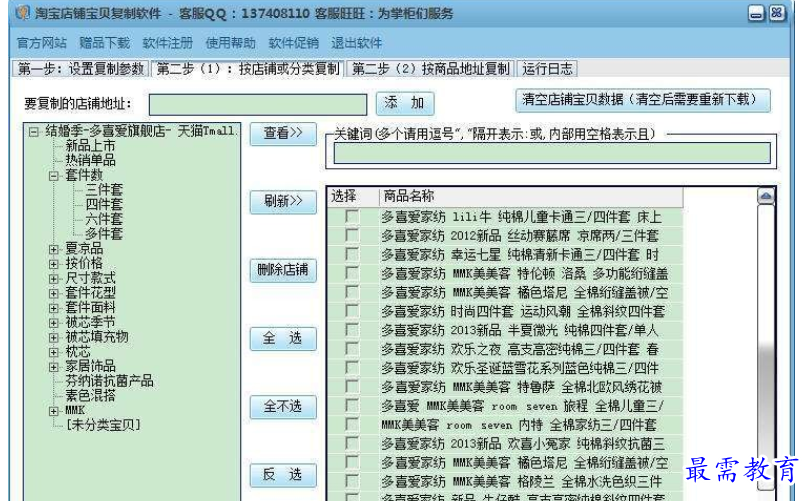
Task: Click the 查看>> button
Action: point(283,134)
